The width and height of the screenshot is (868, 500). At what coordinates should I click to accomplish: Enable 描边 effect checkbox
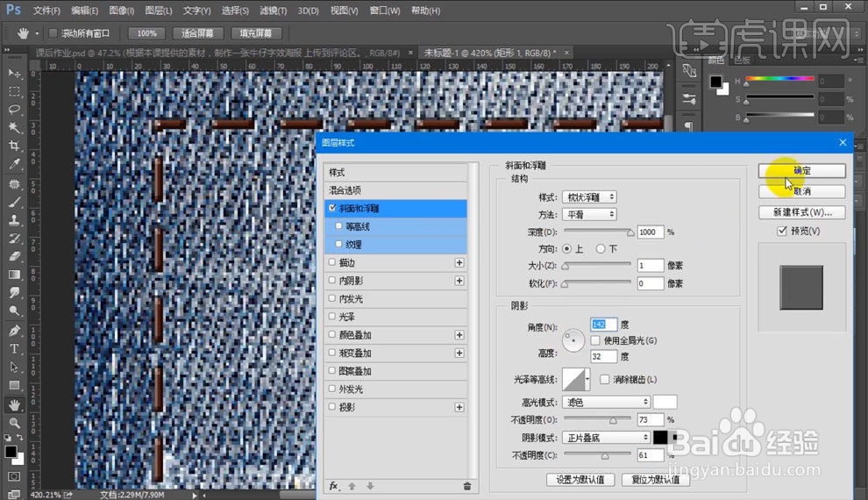pos(332,262)
